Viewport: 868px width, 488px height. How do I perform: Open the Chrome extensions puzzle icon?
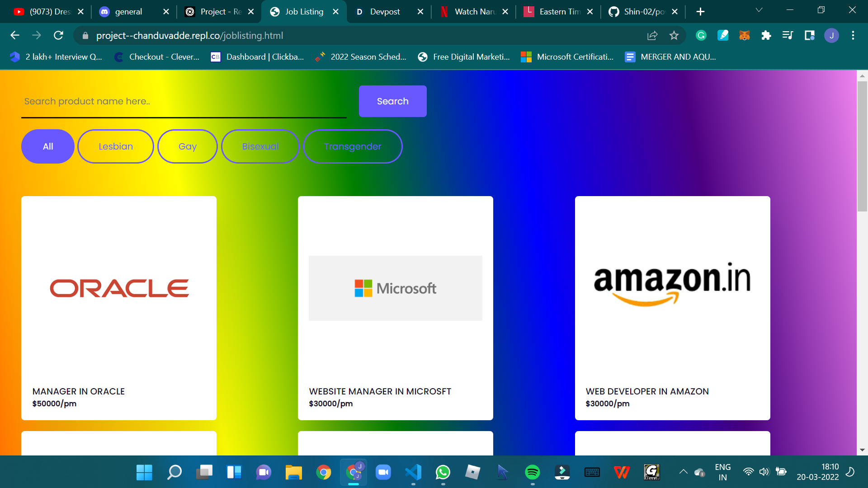pos(766,35)
